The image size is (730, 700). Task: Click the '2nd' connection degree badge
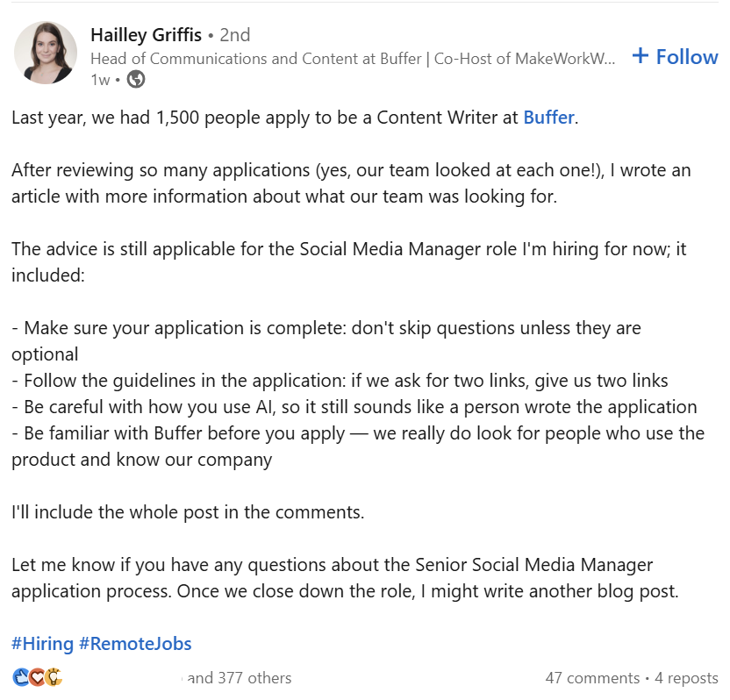click(234, 35)
